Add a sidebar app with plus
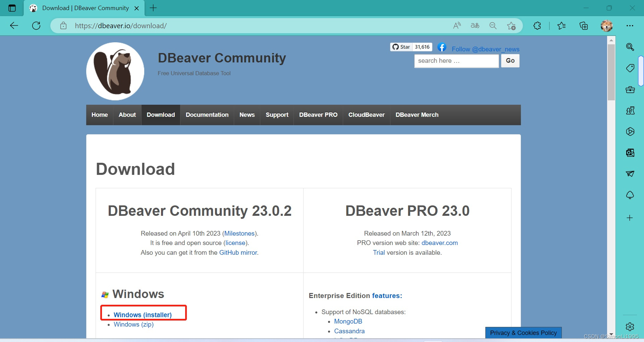 coord(630,218)
